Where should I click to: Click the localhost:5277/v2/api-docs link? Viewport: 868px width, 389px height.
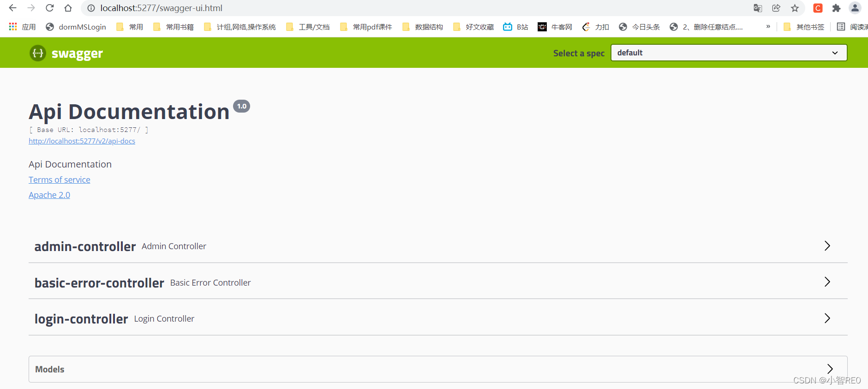click(82, 141)
